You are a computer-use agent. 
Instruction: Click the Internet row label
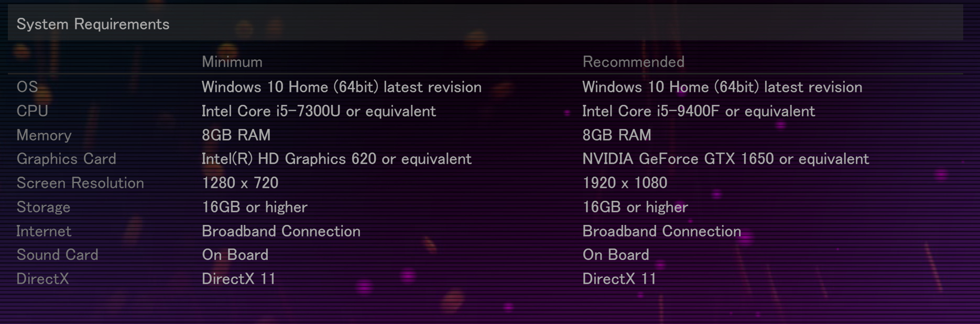pyautogui.click(x=44, y=231)
